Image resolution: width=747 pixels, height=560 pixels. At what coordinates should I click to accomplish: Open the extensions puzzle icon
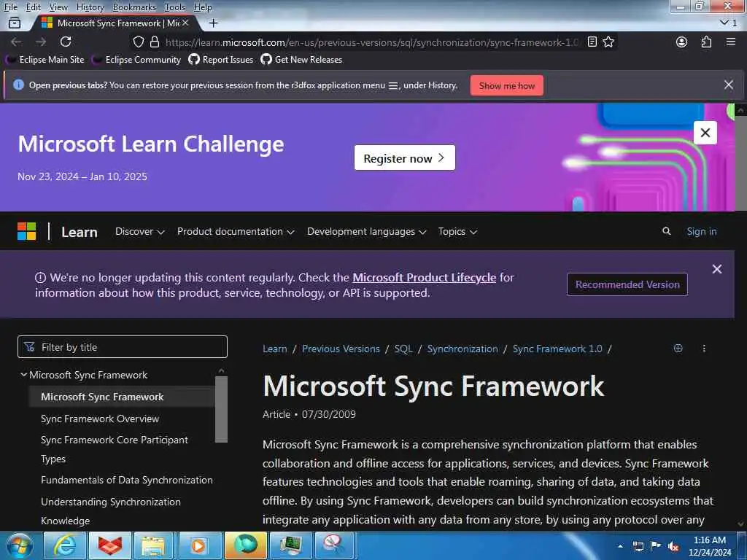(706, 42)
